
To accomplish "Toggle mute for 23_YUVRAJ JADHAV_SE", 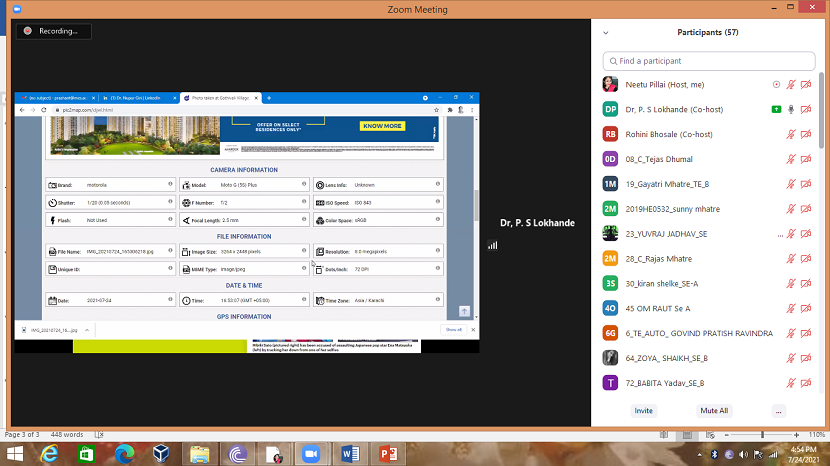I will coord(791,234).
